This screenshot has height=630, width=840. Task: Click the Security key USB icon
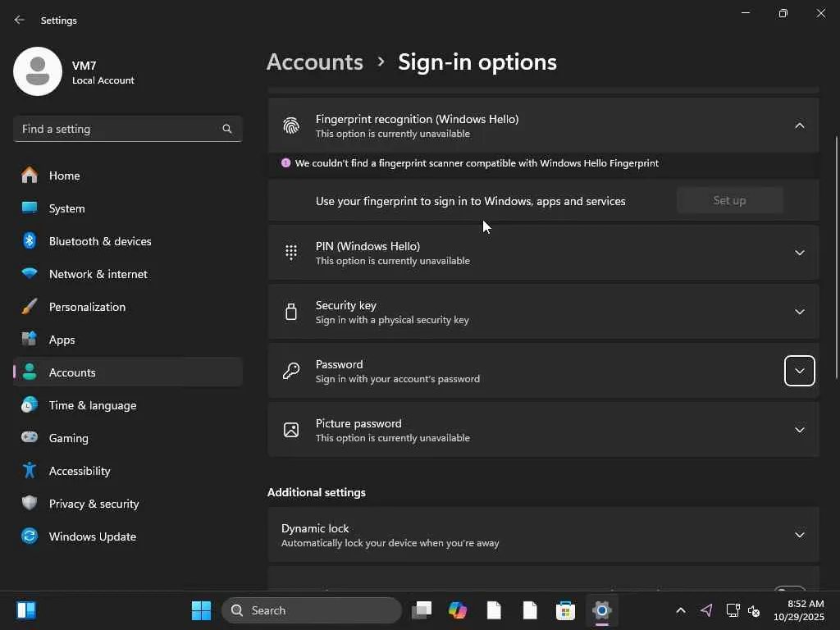(x=291, y=311)
